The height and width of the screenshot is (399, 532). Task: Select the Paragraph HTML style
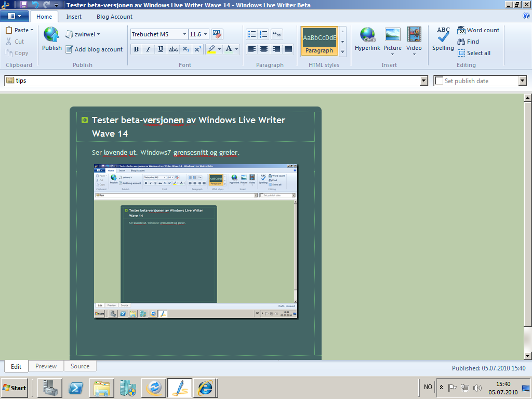[x=320, y=41]
